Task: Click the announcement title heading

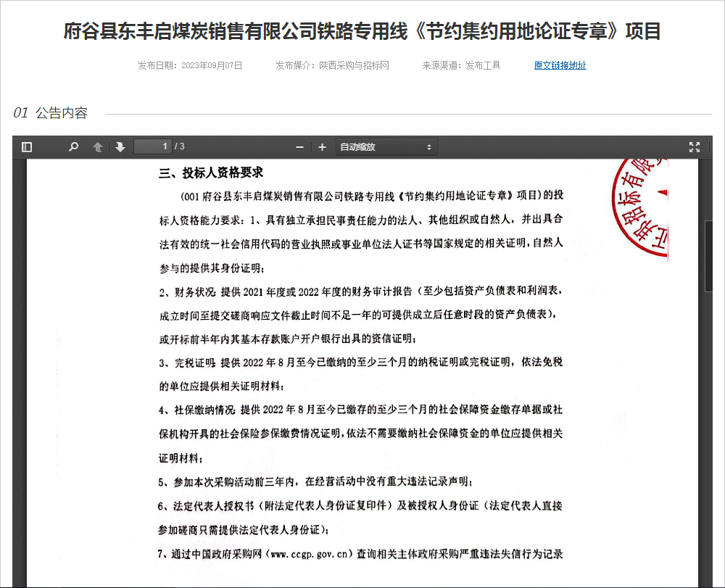Action: pos(362,31)
